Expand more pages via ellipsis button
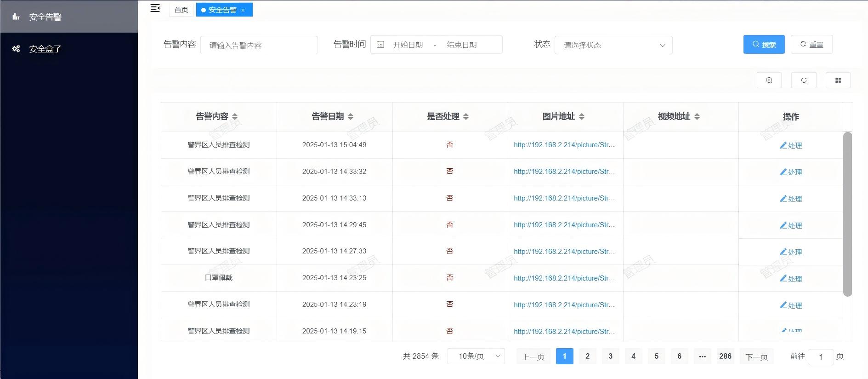Image resolution: width=868 pixels, height=379 pixels. (702, 356)
